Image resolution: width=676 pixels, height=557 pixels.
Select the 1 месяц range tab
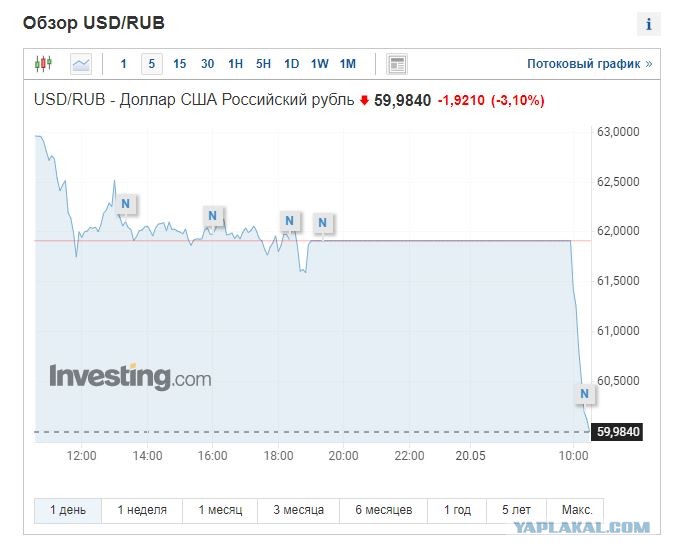click(220, 510)
